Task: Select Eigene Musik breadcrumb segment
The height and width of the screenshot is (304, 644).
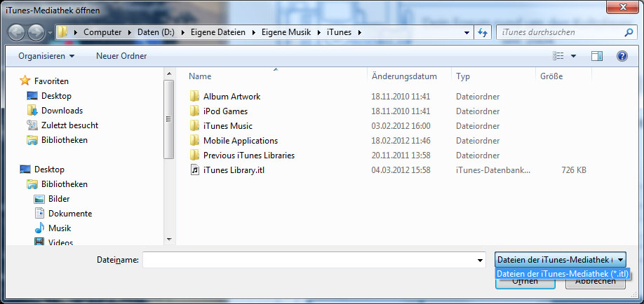Action: tap(286, 32)
